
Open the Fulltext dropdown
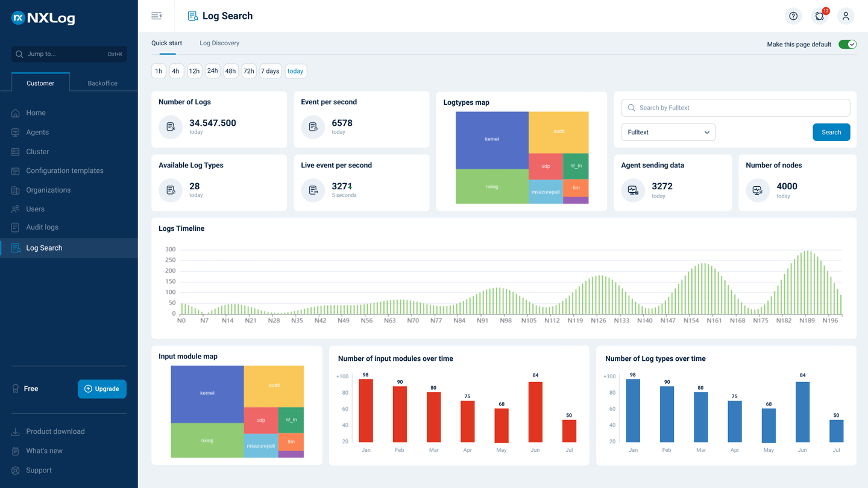(x=668, y=133)
